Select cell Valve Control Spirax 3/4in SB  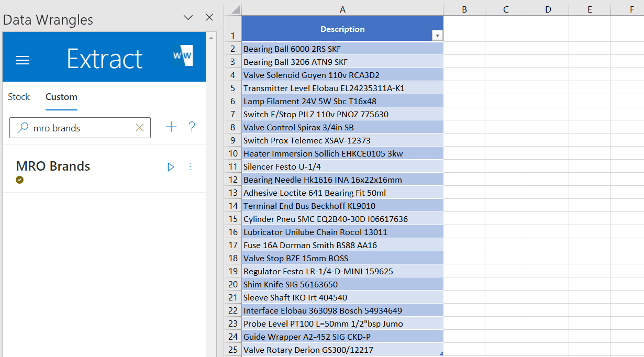tap(342, 127)
